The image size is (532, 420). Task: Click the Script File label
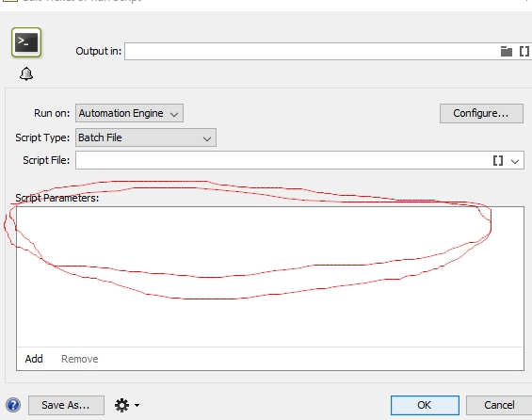[46, 160]
